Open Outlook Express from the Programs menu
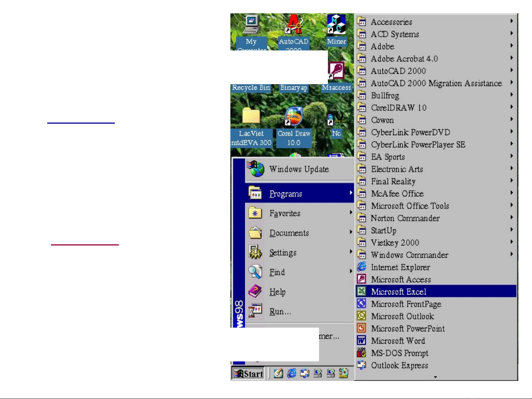532x399 pixels. (x=399, y=365)
